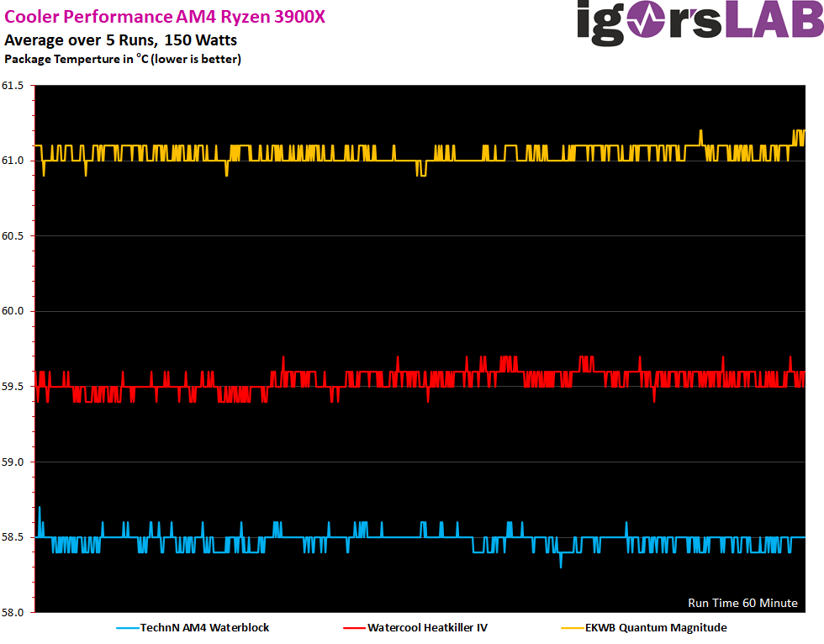Screen dimensions: 824x644
Task: Click the 60.5 y-axis label
Action: (13, 236)
